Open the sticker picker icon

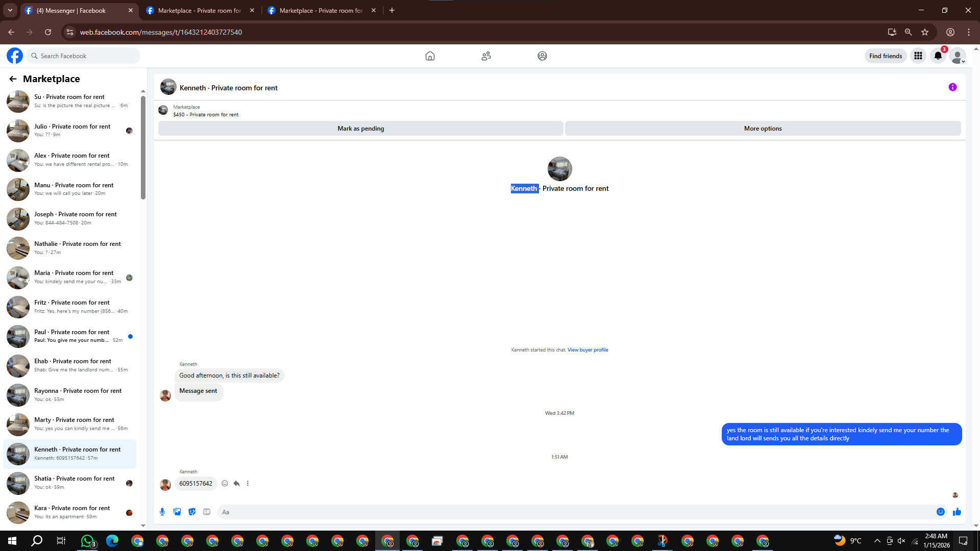pyautogui.click(x=192, y=512)
